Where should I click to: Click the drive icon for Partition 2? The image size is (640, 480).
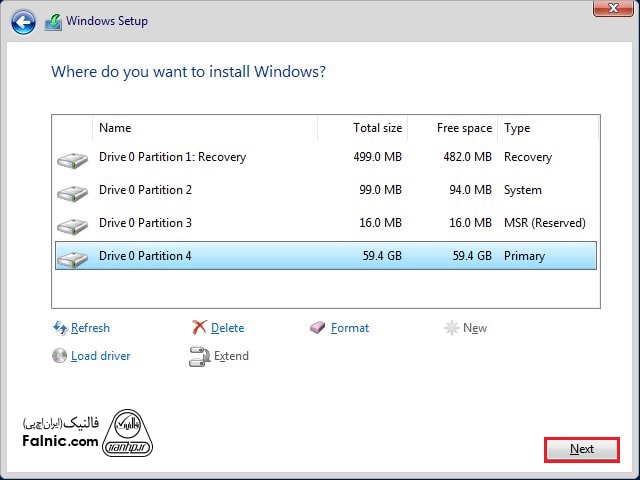point(72,192)
